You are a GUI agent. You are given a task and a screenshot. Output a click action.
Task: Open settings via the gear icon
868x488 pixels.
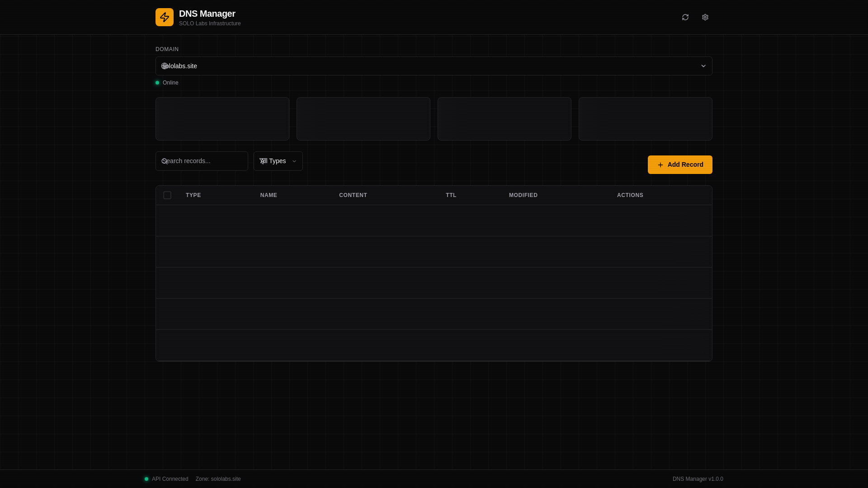[x=705, y=17]
